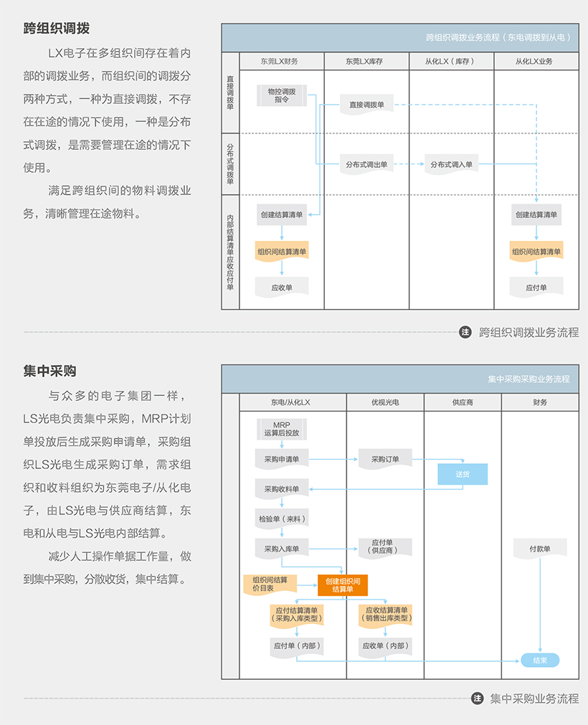This screenshot has height=725, width=588.
Task: Click the 分布式调入单 node
Action: pos(451,165)
